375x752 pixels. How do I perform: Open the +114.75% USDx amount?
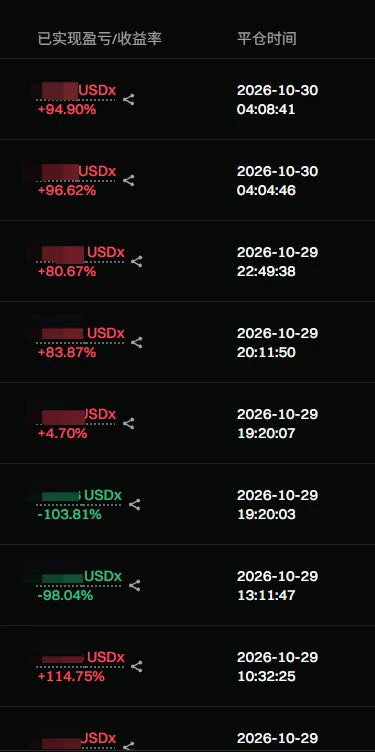81,658
